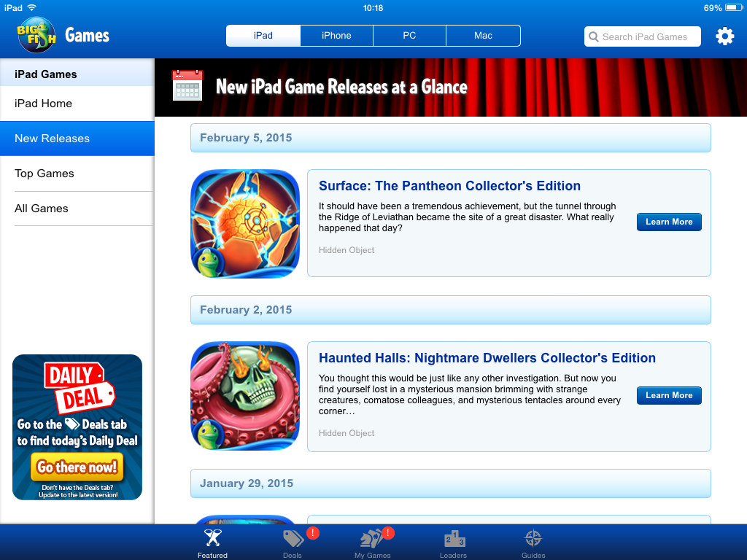Tap the magnifier icon in search box
The width and height of the screenshot is (747, 560).
[594, 36]
